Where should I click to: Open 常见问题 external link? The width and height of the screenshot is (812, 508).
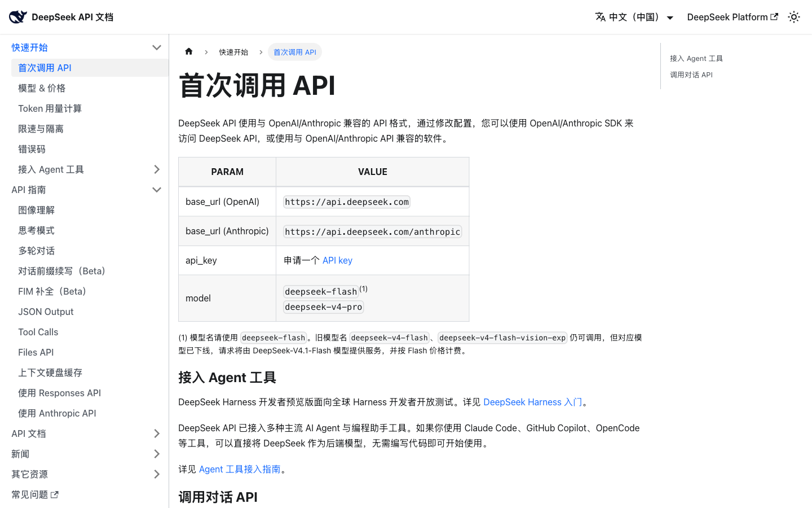pyautogui.click(x=35, y=494)
